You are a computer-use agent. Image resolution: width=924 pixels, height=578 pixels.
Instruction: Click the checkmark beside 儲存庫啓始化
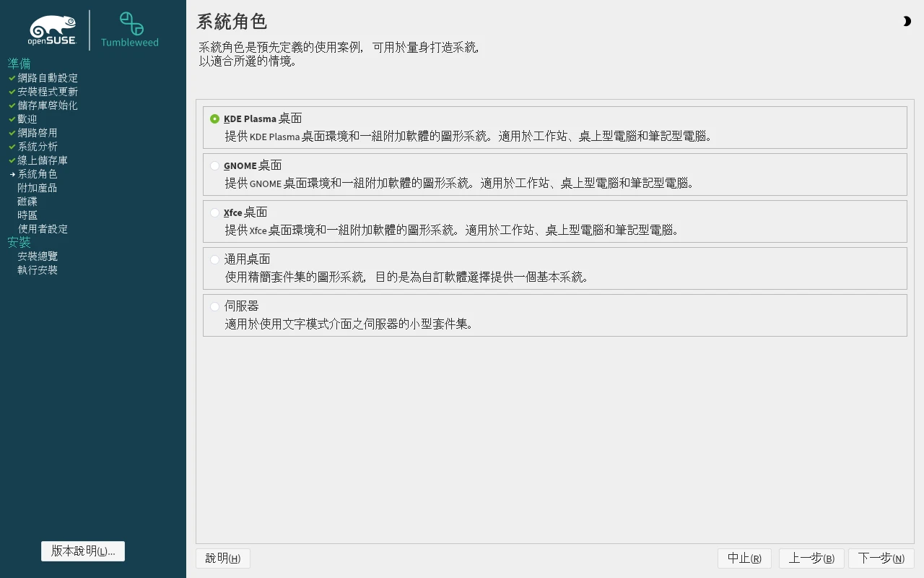coord(12,105)
